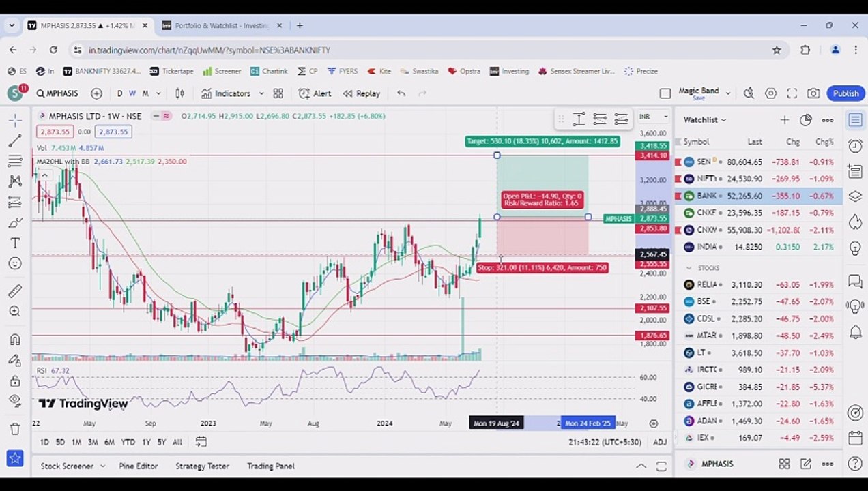This screenshot has height=491, width=868.
Task: Open the INR currency dropdown
Action: point(653,117)
